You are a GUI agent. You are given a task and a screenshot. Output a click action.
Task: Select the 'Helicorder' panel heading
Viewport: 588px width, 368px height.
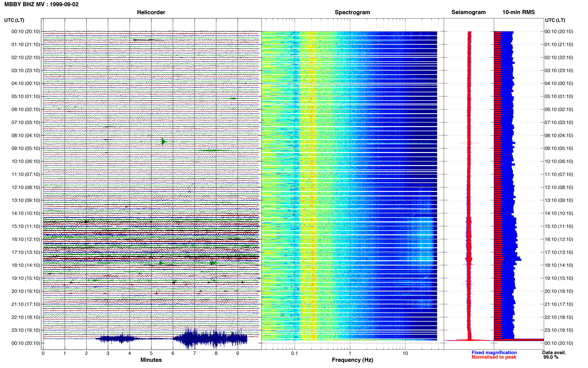151,12
